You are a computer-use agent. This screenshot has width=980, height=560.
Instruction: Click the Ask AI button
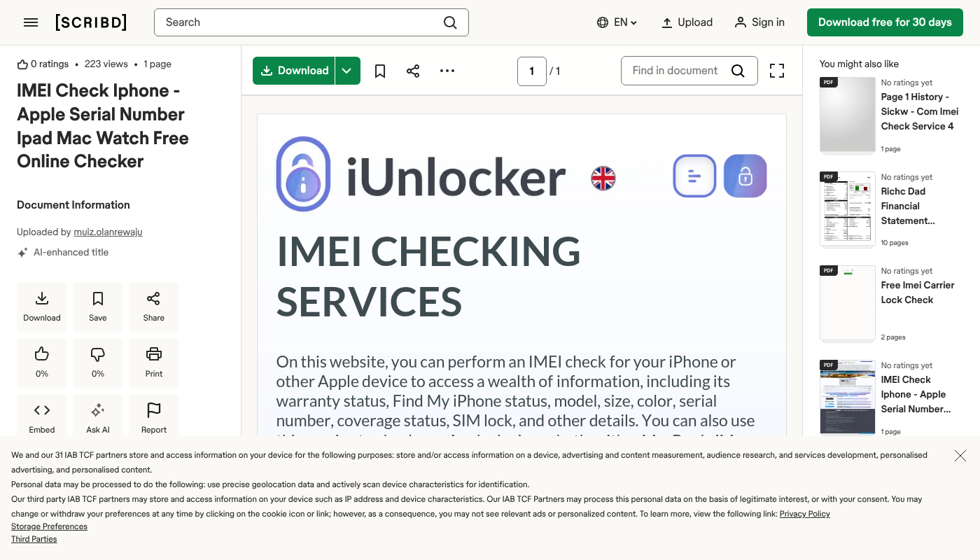tap(98, 419)
